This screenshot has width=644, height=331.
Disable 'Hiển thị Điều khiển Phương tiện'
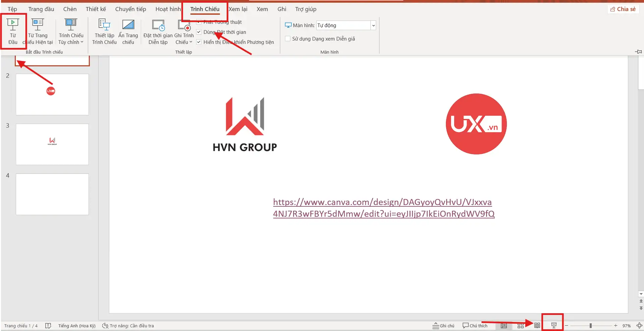pyautogui.click(x=199, y=42)
